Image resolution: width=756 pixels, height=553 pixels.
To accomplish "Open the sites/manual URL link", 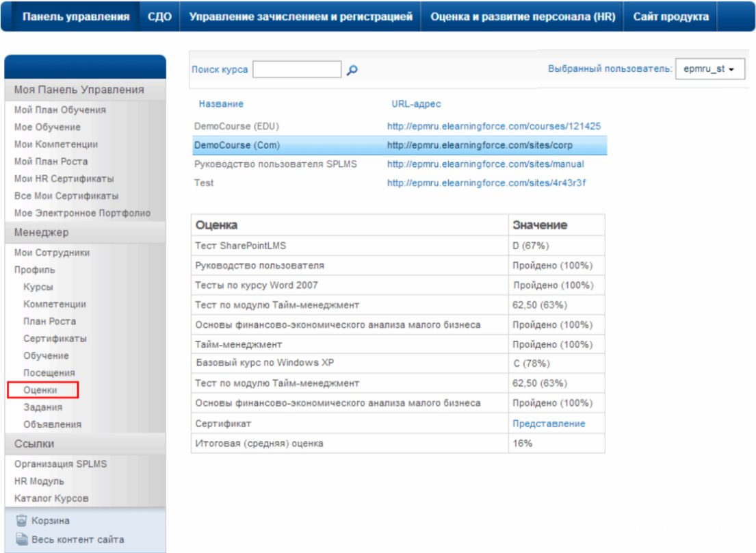I will [486, 164].
